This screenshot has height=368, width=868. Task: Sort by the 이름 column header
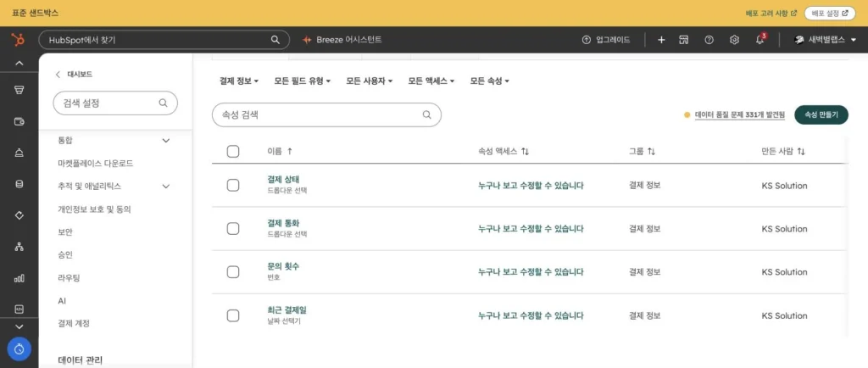[x=280, y=151]
